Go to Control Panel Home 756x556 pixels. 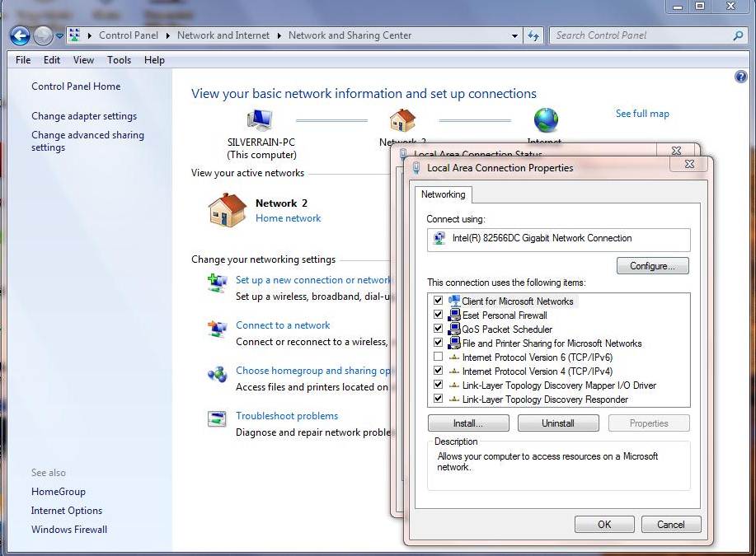click(76, 86)
